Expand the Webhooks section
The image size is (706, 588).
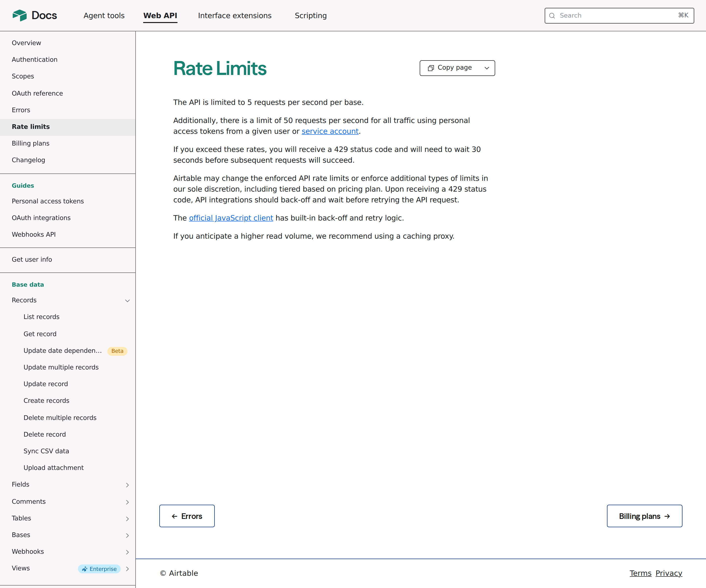coord(127,552)
